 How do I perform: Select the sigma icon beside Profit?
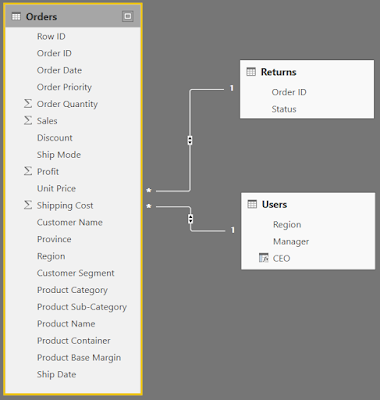(x=28, y=171)
